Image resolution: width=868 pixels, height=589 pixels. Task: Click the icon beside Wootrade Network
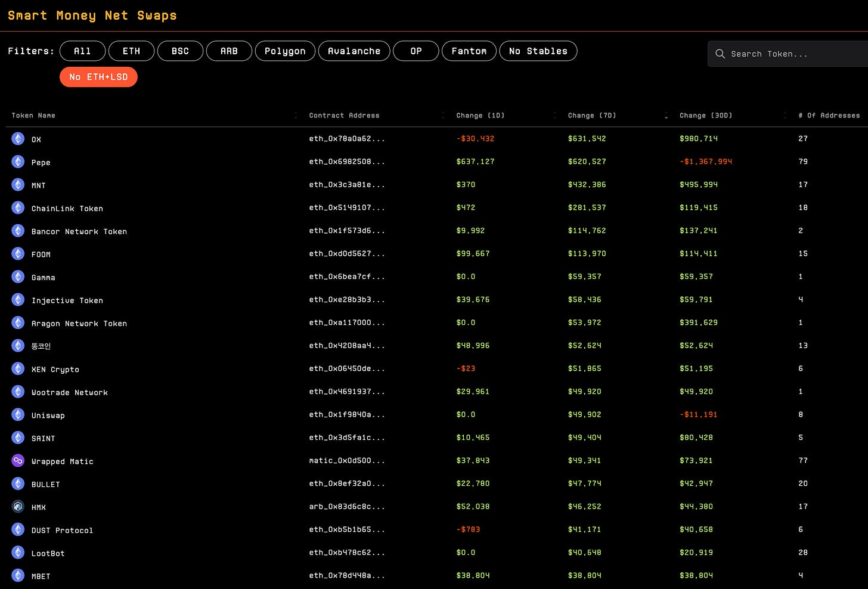(18, 392)
